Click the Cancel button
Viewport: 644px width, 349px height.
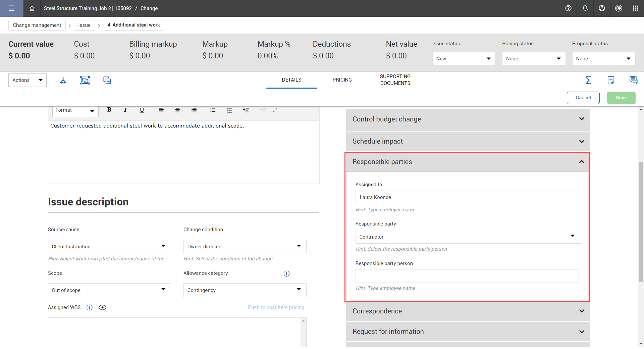pos(583,98)
